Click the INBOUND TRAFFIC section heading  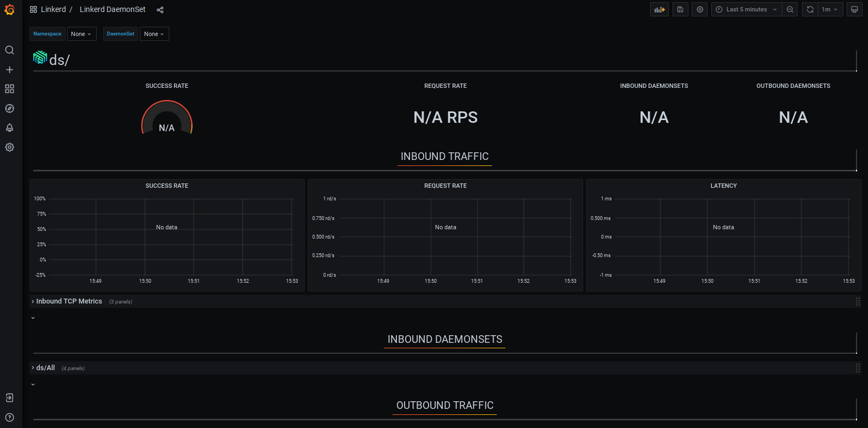click(x=444, y=157)
